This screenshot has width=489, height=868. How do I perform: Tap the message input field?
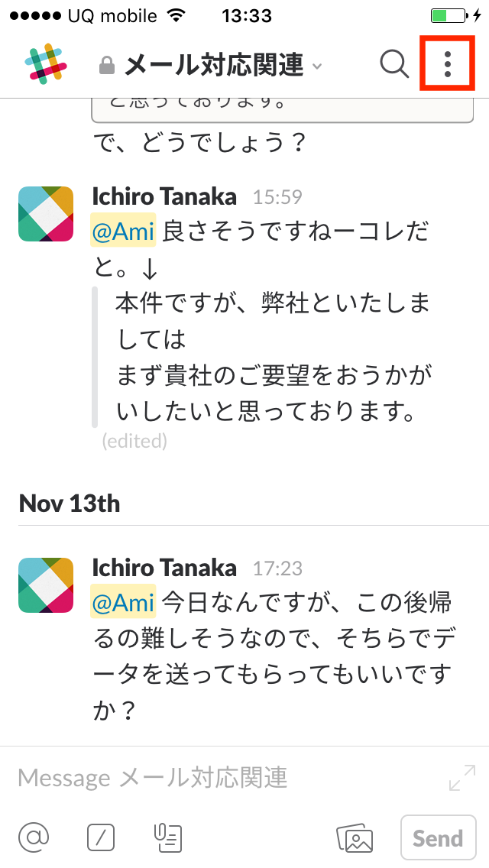pos(191,777)
